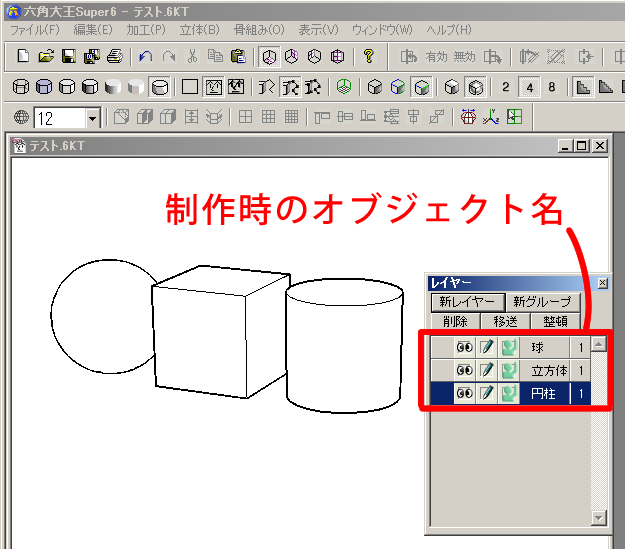The image size is (625, 549).
Task: Open the dropdown arrow next to 12
Action: click(x=93, y=118)
